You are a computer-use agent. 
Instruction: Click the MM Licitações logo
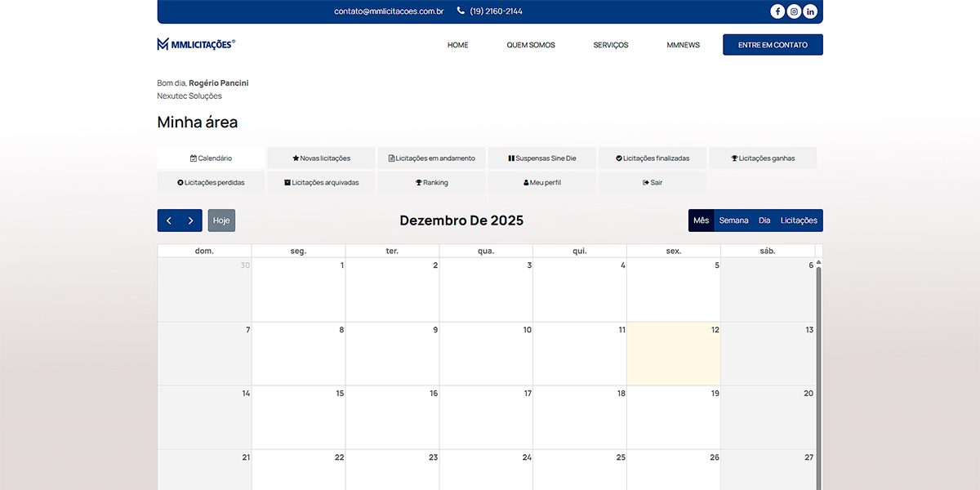coord(196,44)
